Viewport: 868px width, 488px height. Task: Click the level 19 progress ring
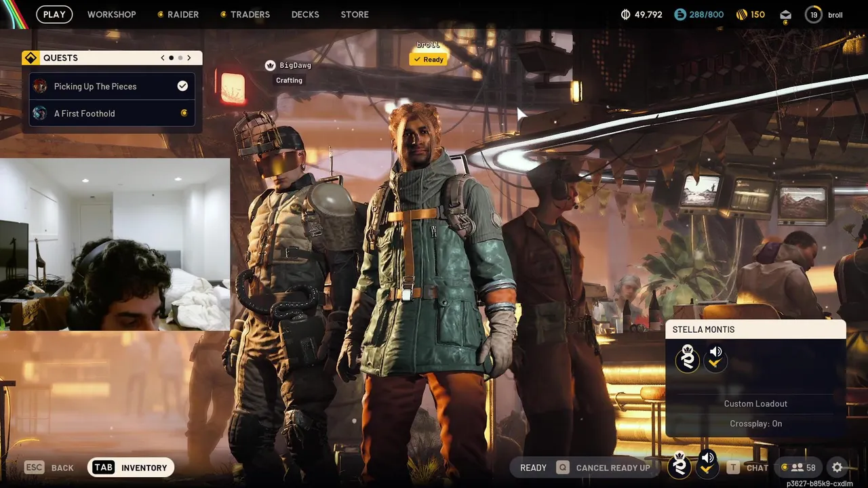[814, 14]
